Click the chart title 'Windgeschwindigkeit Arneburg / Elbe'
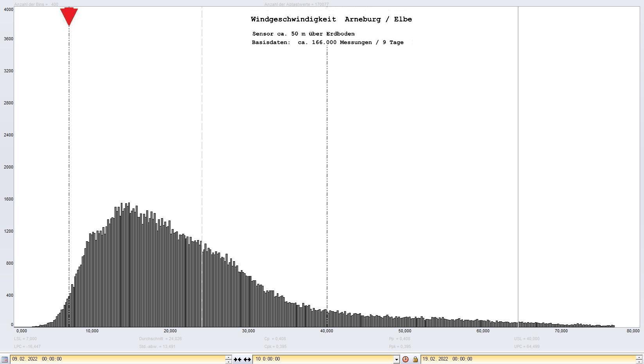The height and width of the screenshot is (364, 644). tap(331, 19)
